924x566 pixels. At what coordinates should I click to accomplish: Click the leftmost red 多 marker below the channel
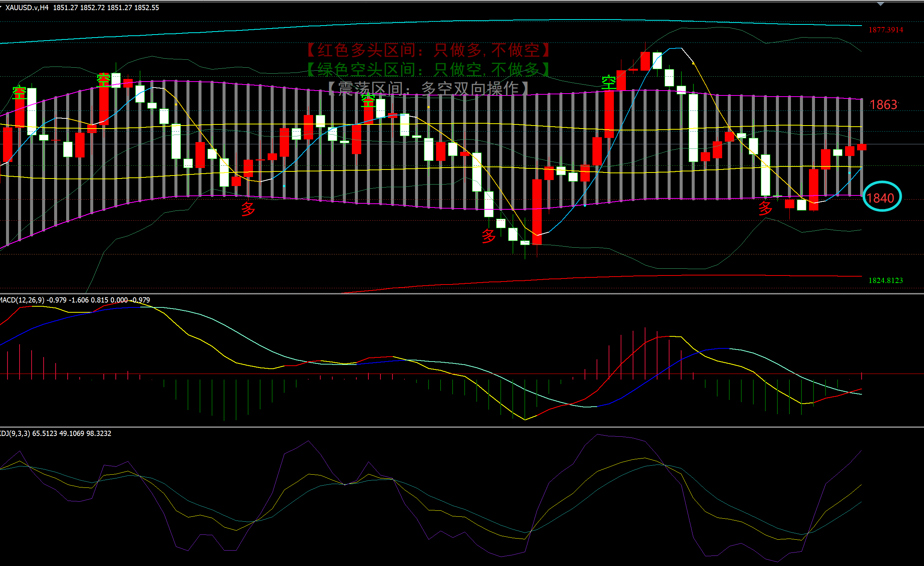pos(248,209)
